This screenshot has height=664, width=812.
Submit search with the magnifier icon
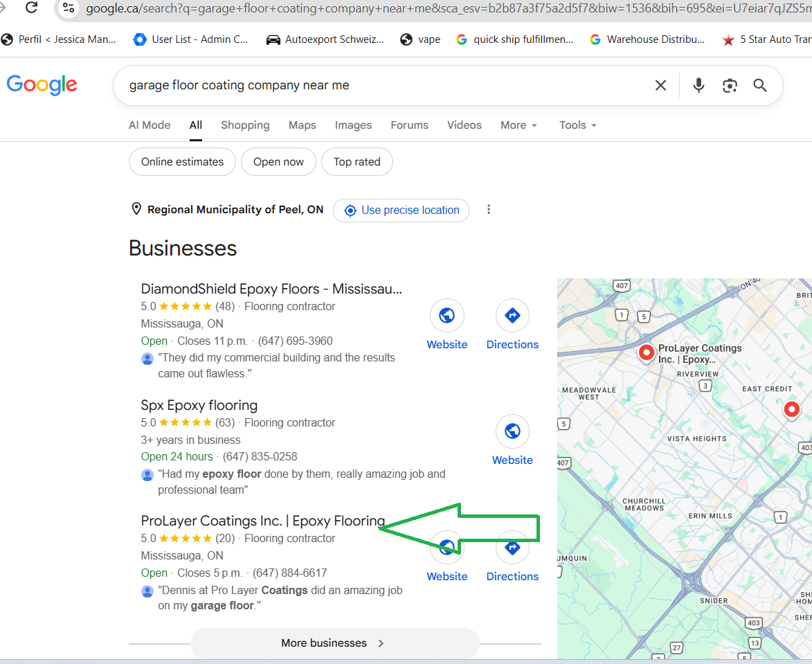(x=759, y=85)
